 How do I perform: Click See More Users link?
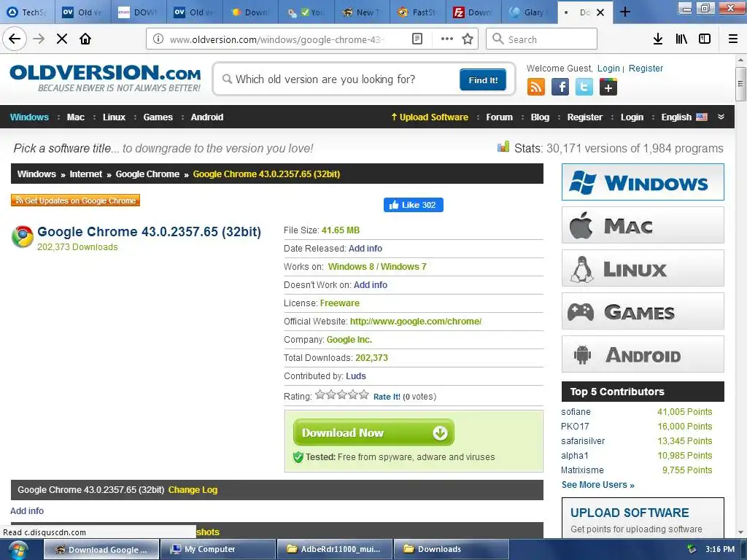(x=598, y=485)
